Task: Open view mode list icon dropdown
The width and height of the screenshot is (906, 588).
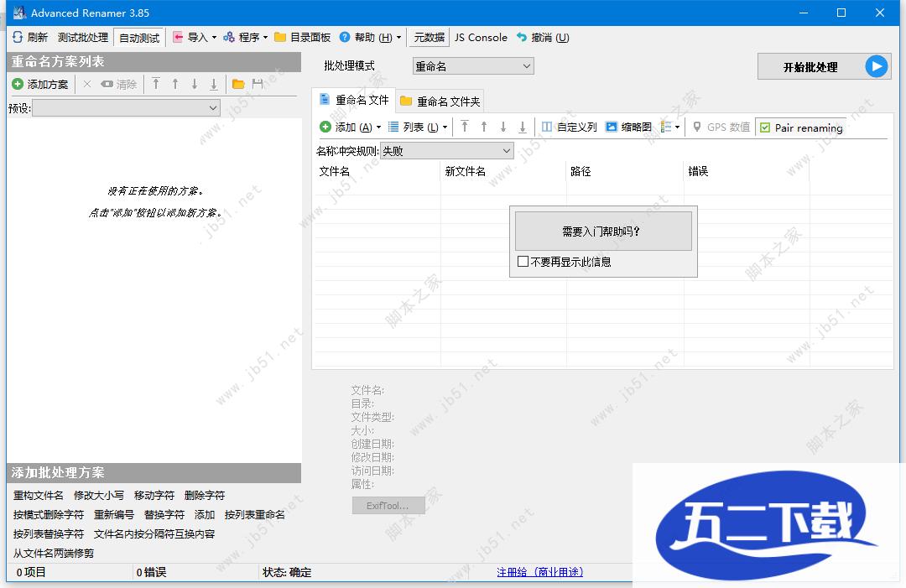Action: (669, 127)
